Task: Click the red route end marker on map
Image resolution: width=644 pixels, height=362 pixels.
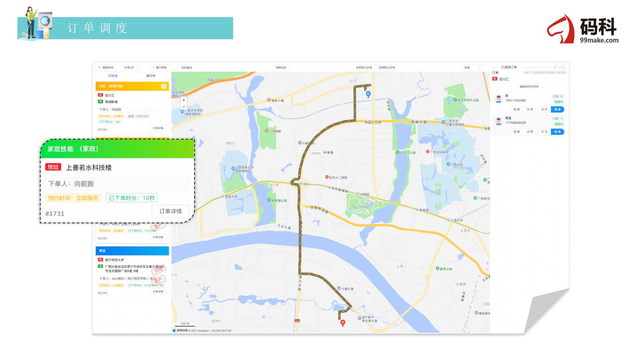Action: [x=343, y=323]
